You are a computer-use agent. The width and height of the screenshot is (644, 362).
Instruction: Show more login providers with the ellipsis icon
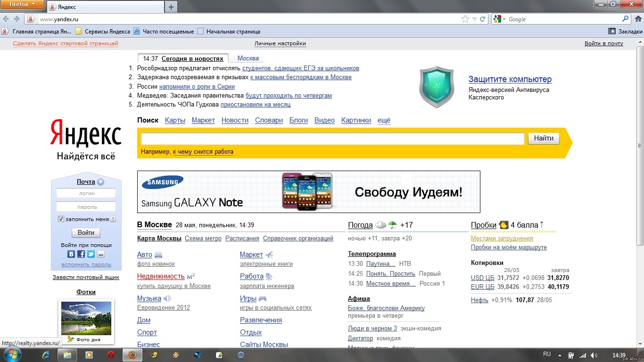pyautogui.click(x=101, y=254)
